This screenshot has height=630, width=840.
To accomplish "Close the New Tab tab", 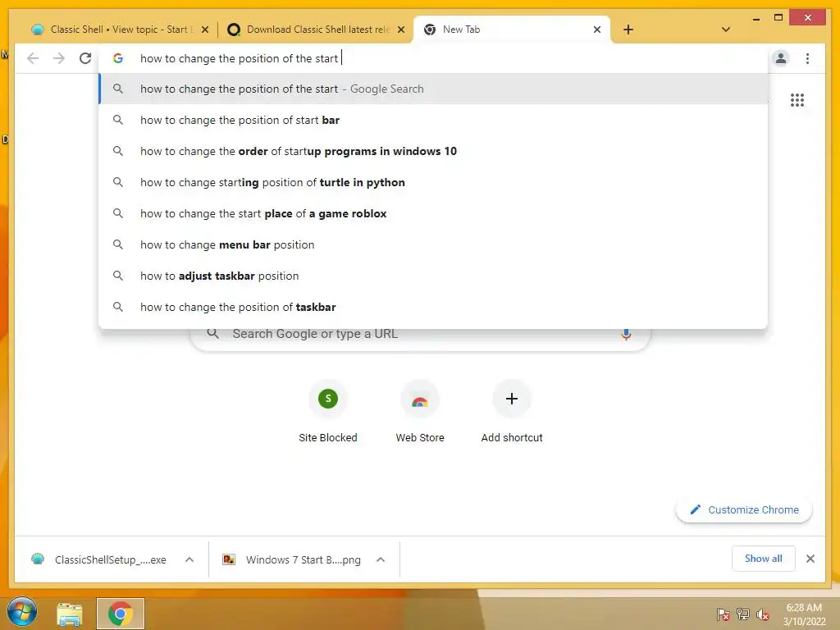I will coord(597,30).
